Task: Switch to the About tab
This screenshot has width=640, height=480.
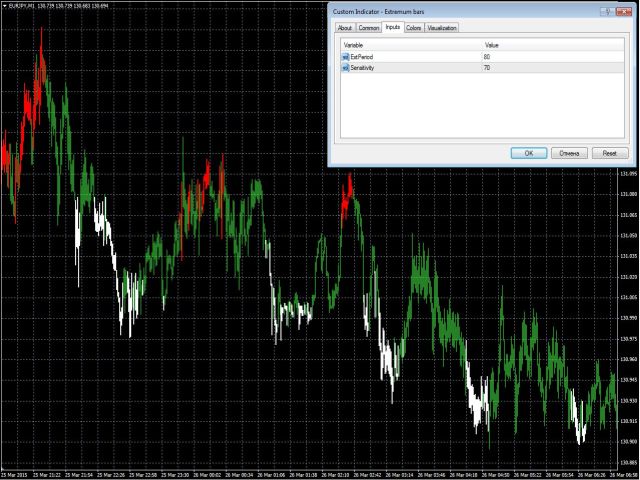Action: pyautogui.click(x=345, y=28)
